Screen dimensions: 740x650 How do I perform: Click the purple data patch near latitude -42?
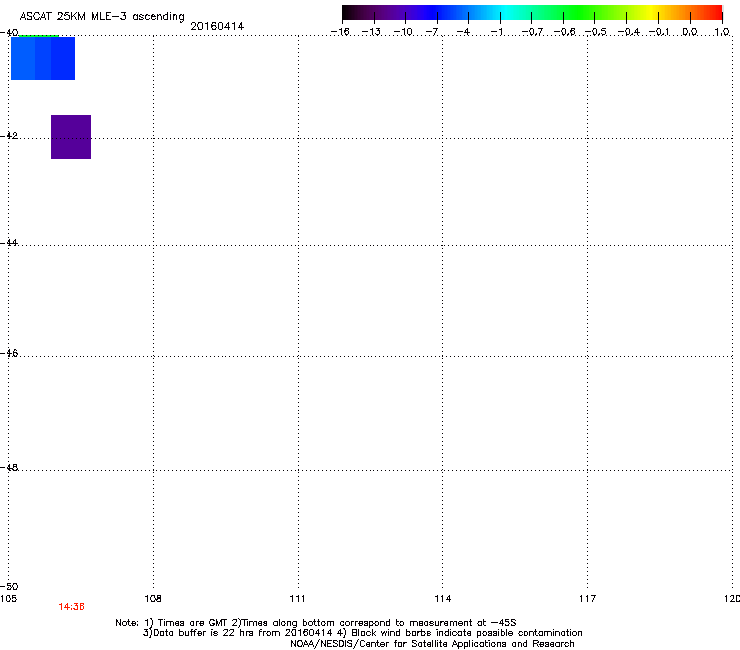click(71, 137)
